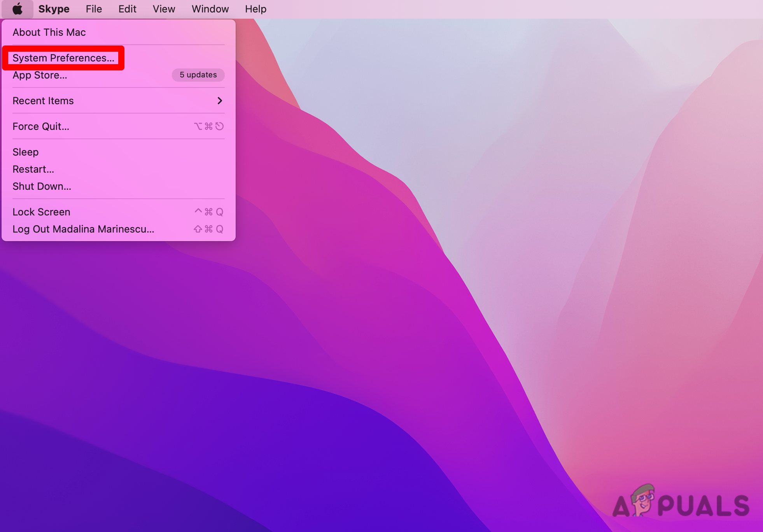
Task: Click the 5 updates badge
Action: tap(198, 75)
